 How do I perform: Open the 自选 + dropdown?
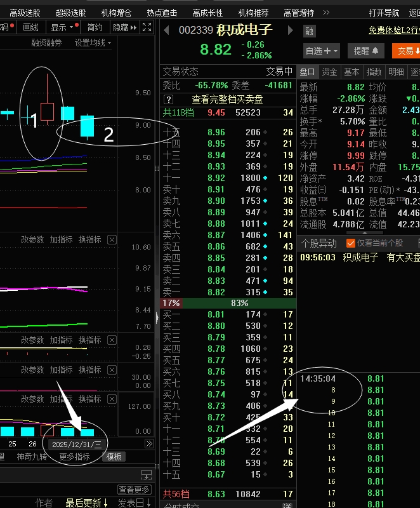click(x=322, y=51)
